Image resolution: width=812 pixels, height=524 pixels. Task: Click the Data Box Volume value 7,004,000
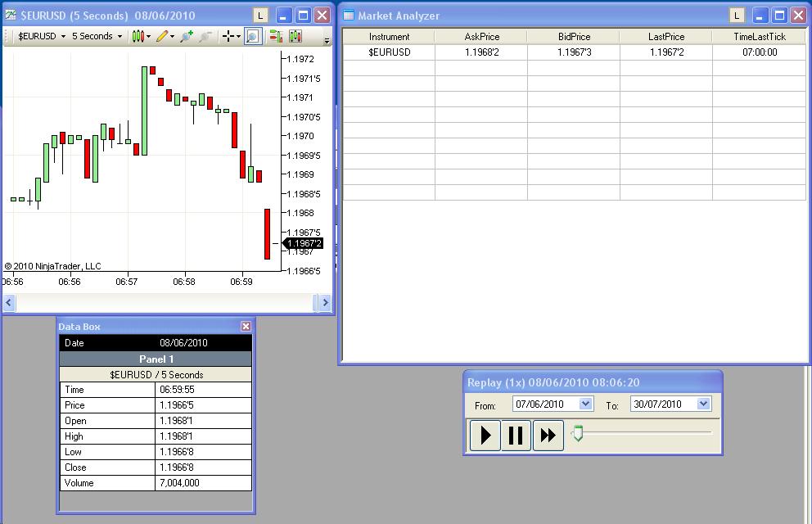203,482
